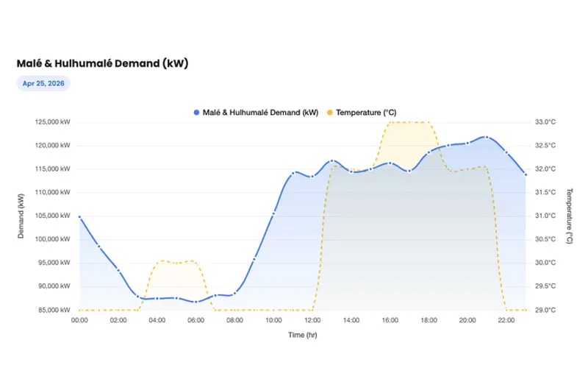The width and height of the screenshot is (588, 379).
Task: Click the rotated Demand (kW) axis title
Action: 21,216
